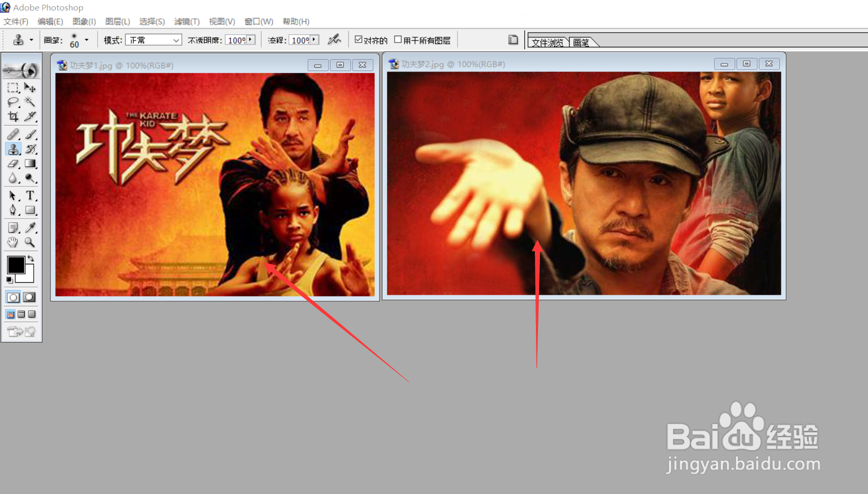This screenshot has height=494, width=868.
Task: Select the Lasso tool
Action: coord(13,102)
